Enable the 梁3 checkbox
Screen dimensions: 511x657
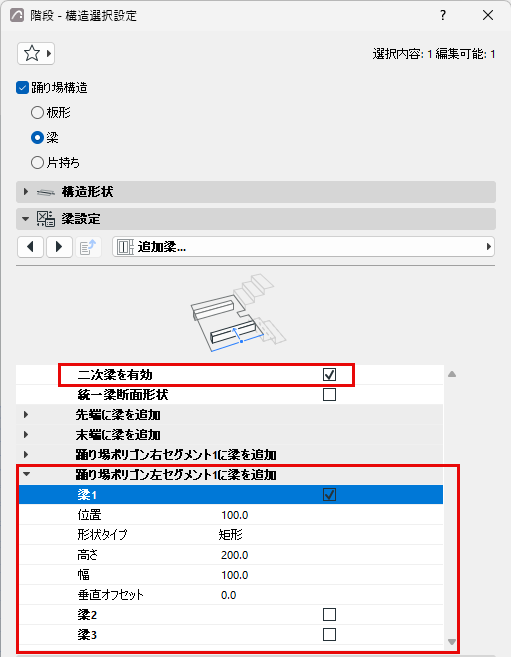[330, 635]
